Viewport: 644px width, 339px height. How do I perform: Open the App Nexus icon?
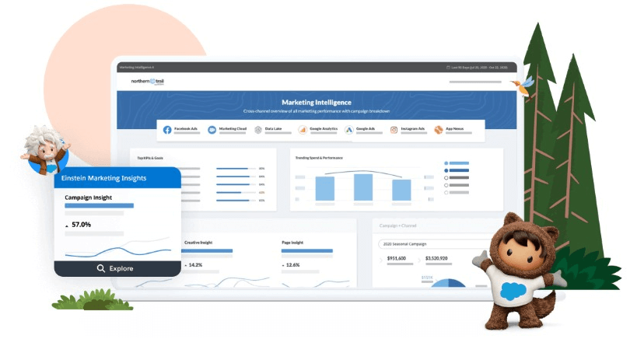tap(439, 130)
